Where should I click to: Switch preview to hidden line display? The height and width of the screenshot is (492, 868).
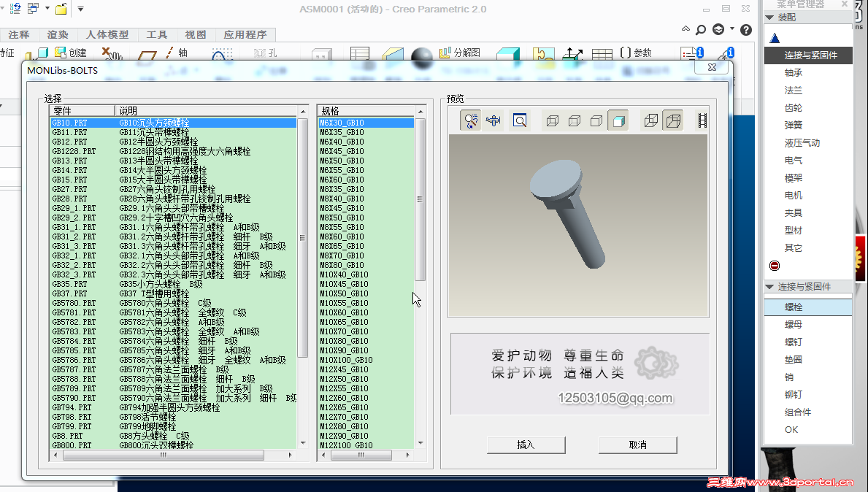coord(575,120)
